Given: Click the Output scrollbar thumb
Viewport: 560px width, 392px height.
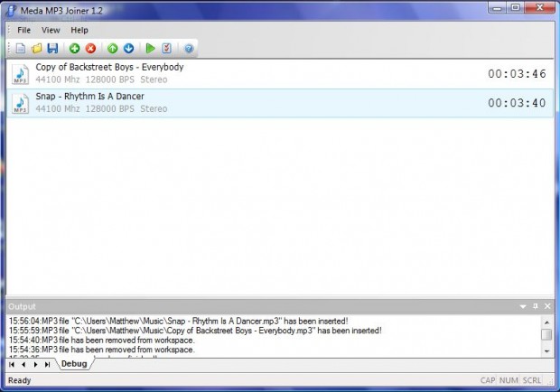Looking at the screenshot, I should pos(546,334).
